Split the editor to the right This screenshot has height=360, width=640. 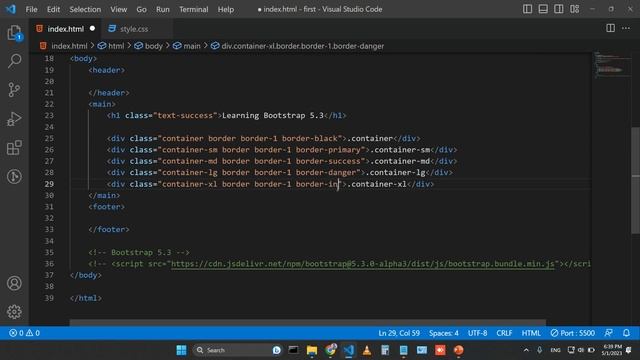tap(610, 28)
